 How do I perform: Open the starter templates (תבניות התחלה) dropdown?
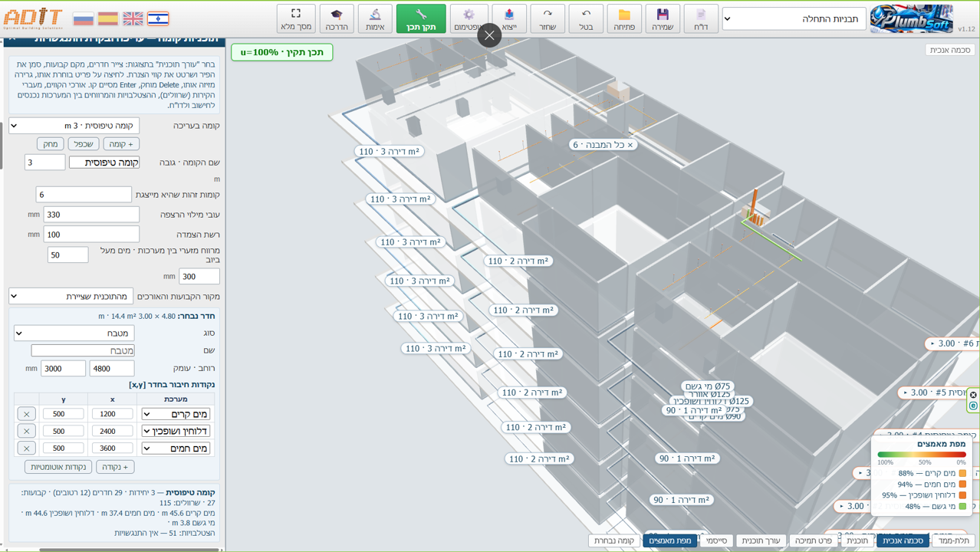point(794,18)
